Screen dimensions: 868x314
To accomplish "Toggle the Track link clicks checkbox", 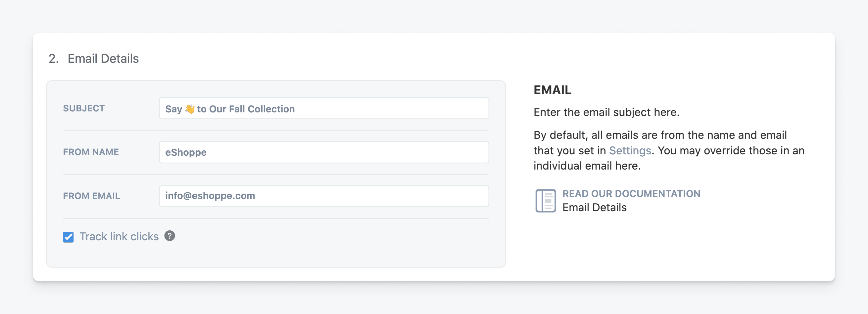I will coord(68,237).
